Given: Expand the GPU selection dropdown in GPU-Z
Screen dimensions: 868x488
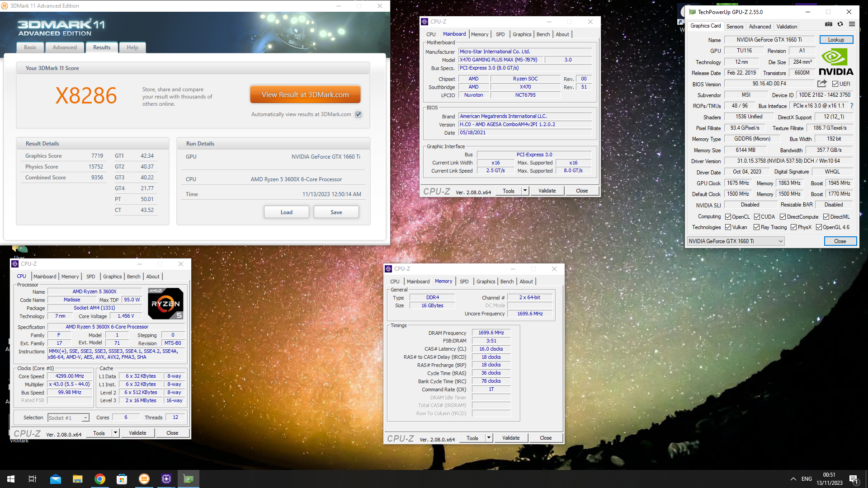Looking at the screenshot, I should 780,241.
